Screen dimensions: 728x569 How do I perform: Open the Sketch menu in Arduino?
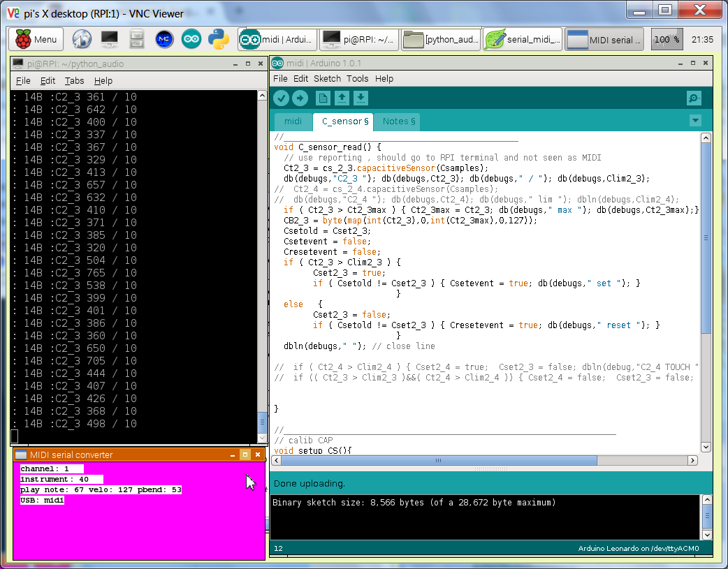pyautogui.click(x=327, y=79)
